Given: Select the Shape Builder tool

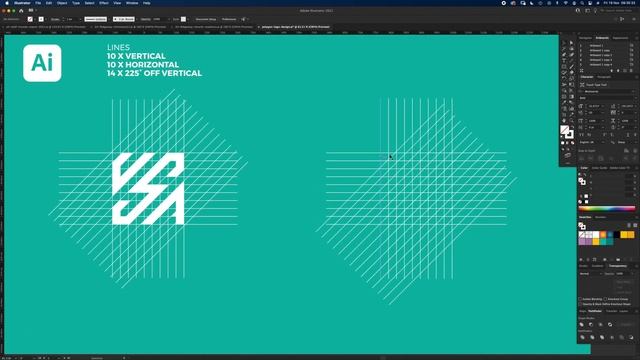Looking at the screenshot, I should (564, 91).
